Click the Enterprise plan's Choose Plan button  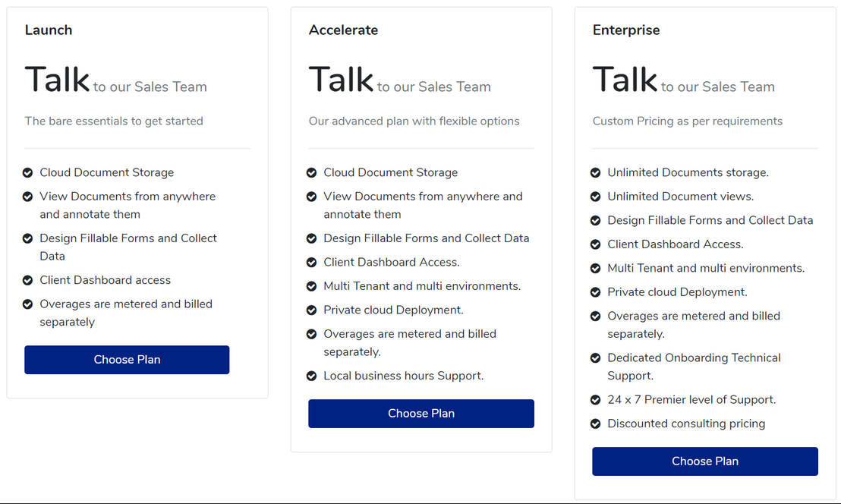(705, 461)
